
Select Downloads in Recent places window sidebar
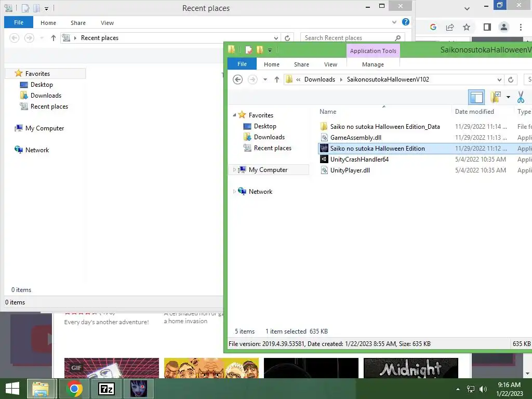pyautogui.click(x=46, y=96)
